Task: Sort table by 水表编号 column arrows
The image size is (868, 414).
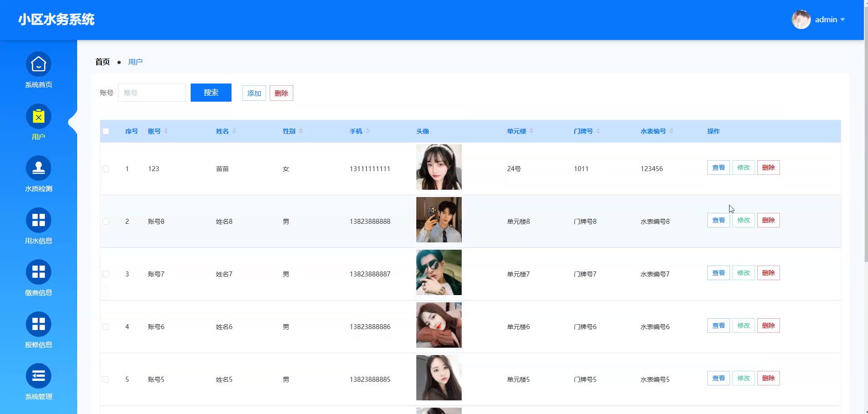Action: (x=671, y=131)
